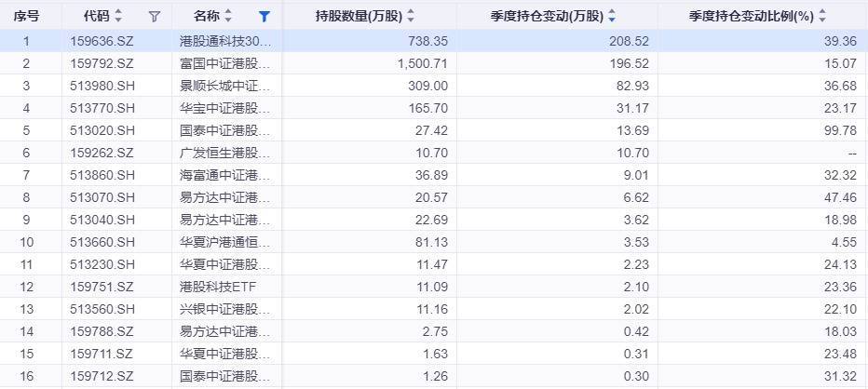868x389 pixels.
Task: Click the 季度持仓变动比例(%) header label
Action: point(752,17)
